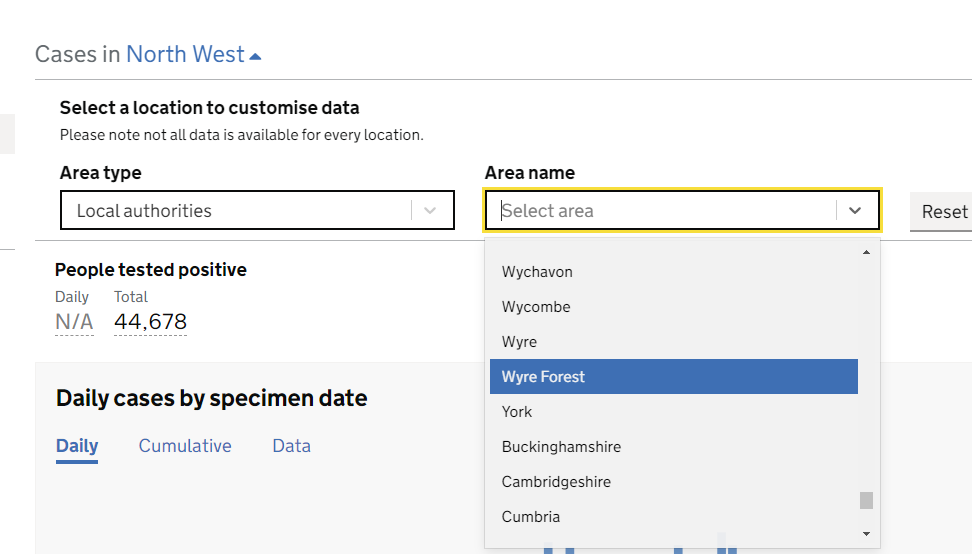This screenshot has width=972, height=554.
Task: Click the Area name chevron arrow
Action: tap(855, 211)
